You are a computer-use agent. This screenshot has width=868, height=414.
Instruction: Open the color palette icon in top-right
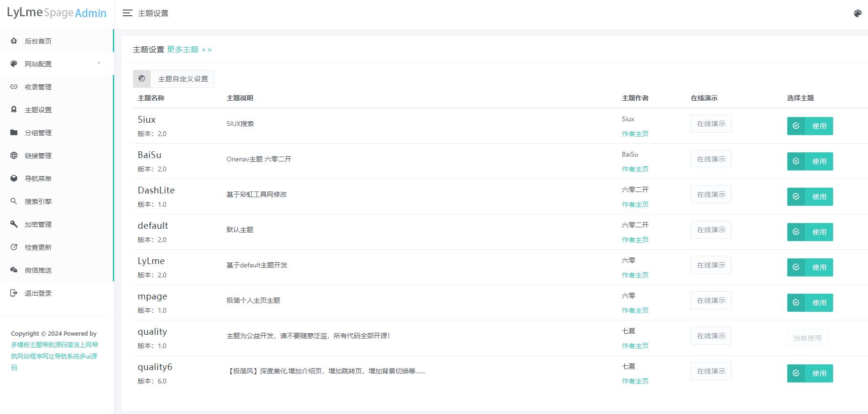tap(857, 13)
